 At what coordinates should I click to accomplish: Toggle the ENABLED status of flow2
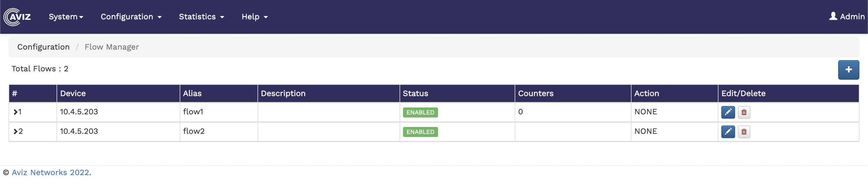[420, 132]
